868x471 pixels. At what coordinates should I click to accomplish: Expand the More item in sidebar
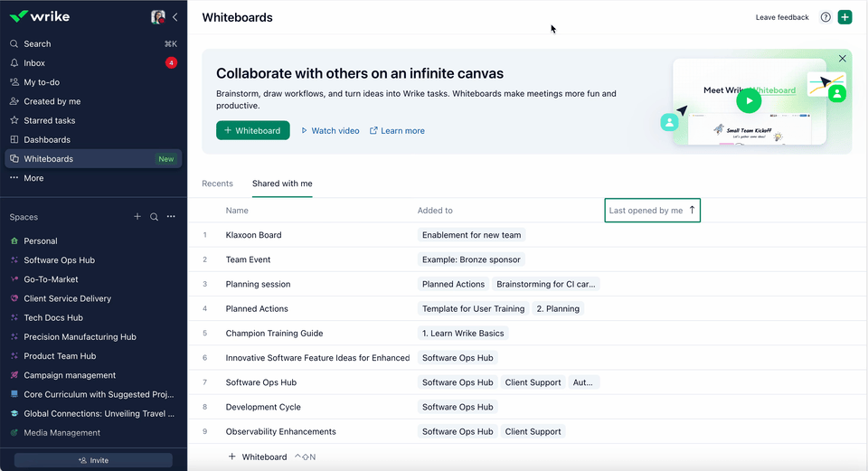tap(33, 178)
